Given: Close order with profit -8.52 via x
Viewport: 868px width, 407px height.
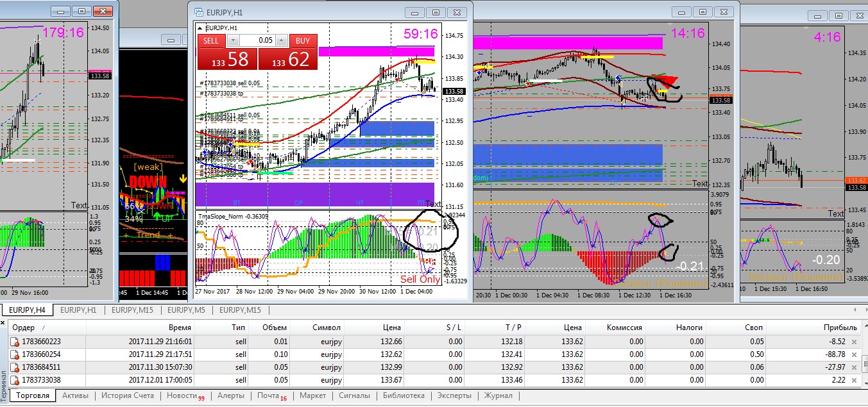Looking at the screenshot, I should [854, 342].
